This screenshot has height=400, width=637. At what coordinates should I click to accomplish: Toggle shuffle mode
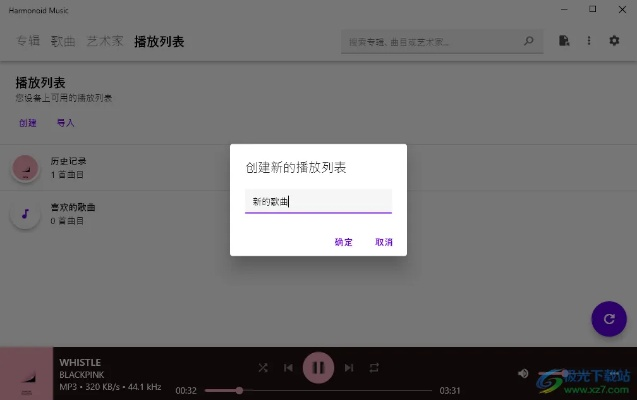click(263, 368)
